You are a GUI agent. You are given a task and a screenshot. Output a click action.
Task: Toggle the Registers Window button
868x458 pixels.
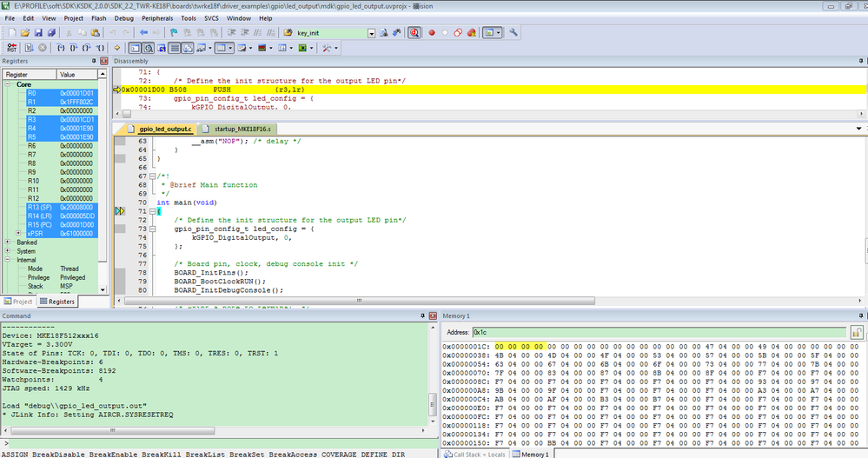point(175,48)
